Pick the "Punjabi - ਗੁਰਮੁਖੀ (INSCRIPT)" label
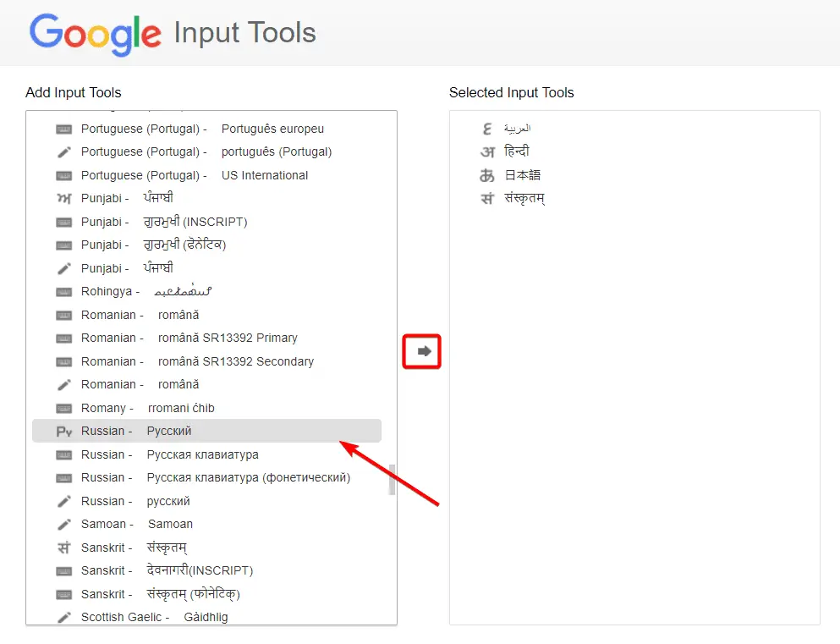The width and height of the screenshot is (840, 644). (x=164, y=222)
